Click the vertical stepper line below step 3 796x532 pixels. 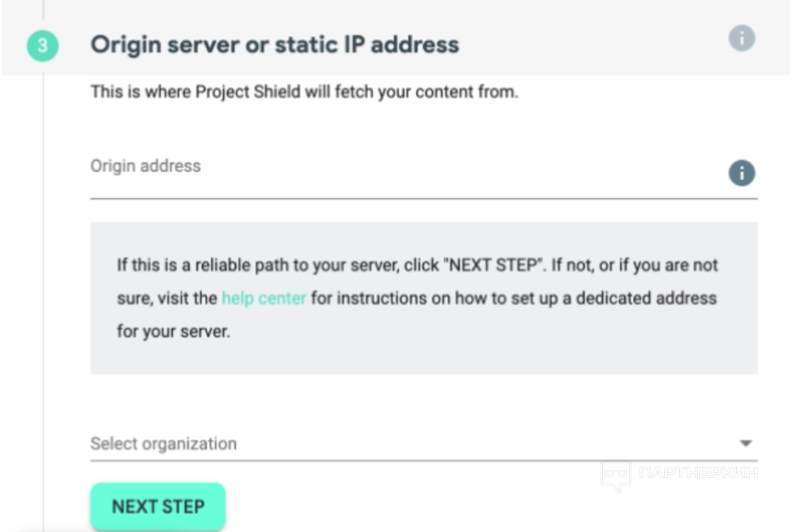coord(43,299)
